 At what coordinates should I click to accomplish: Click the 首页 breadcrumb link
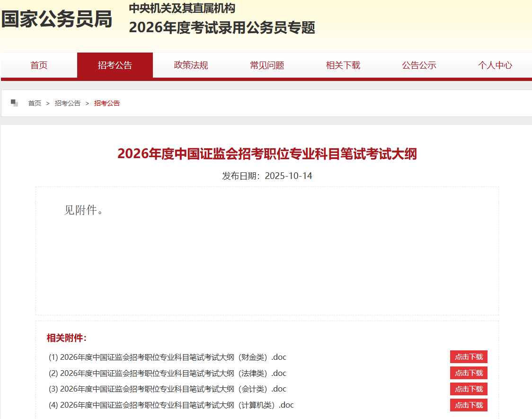tap(35, 103)
